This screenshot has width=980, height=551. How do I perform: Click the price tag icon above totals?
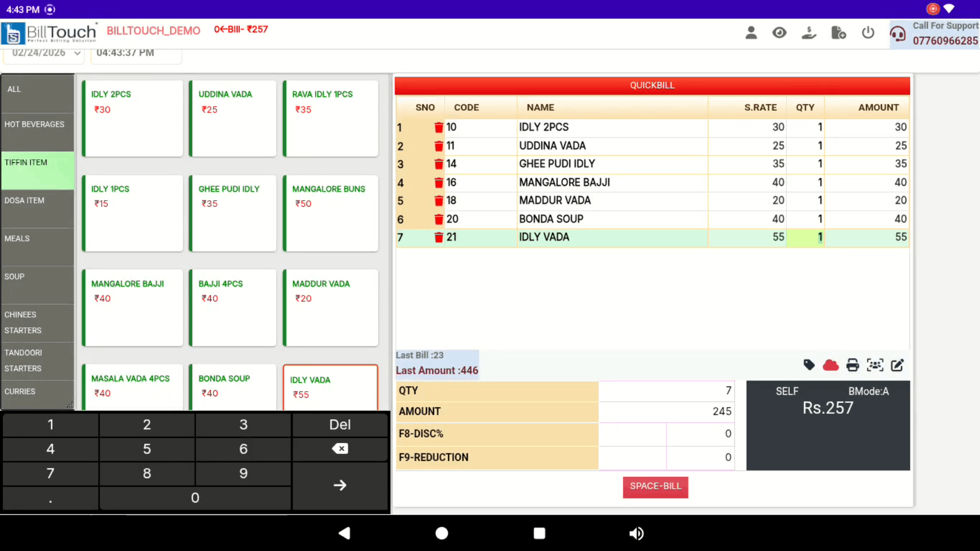pos(808,365)
